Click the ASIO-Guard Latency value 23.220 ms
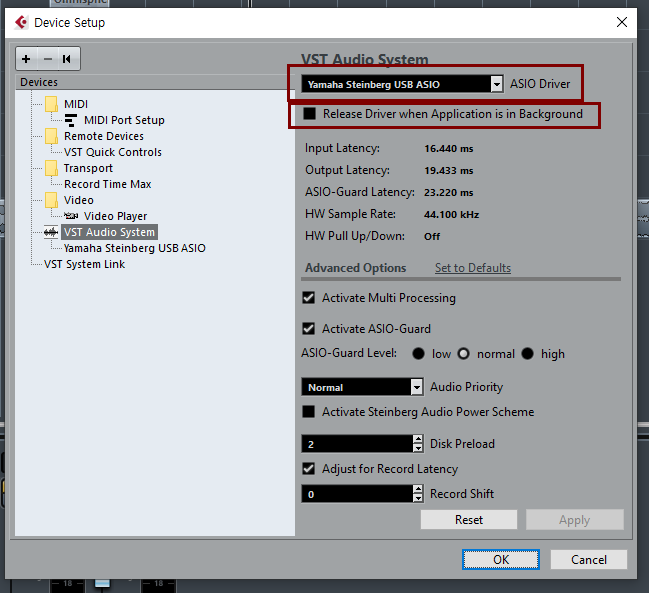This screenshot has width=649, height=593. pyautogui.click(x=449, y=192)
